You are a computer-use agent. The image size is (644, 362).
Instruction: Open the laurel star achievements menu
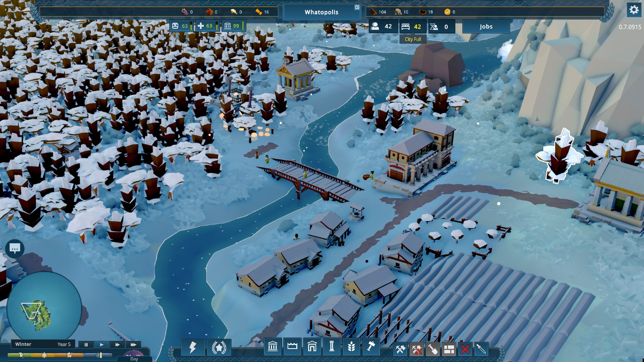pos(219,348)
